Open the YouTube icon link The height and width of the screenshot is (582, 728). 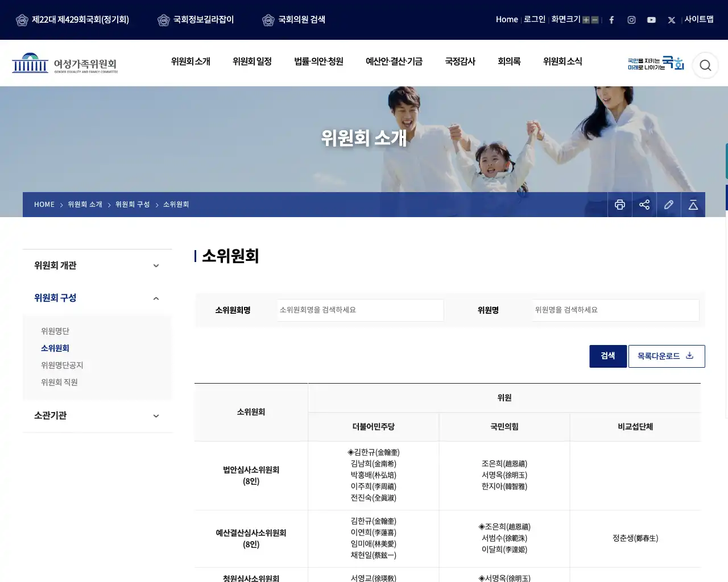click(651, 20)
